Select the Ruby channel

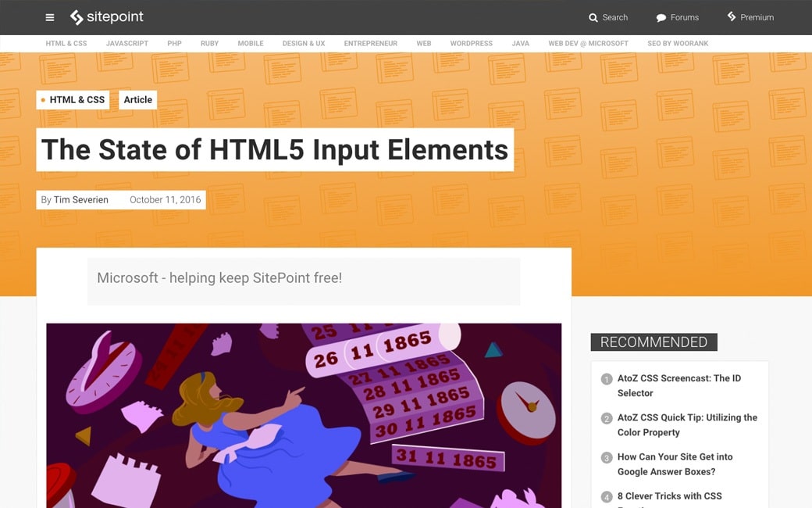(209, 44)
